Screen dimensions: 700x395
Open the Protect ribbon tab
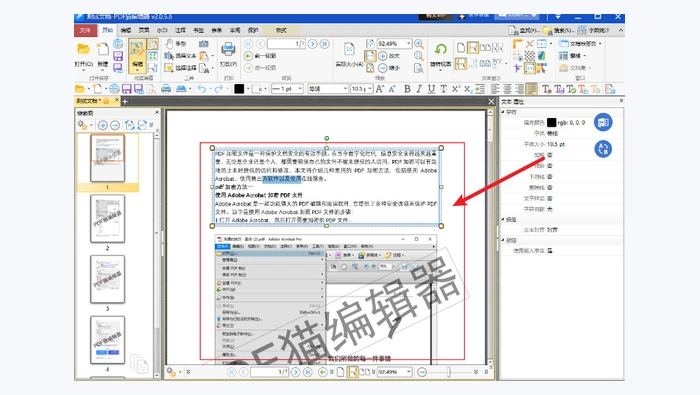(253, 30)
